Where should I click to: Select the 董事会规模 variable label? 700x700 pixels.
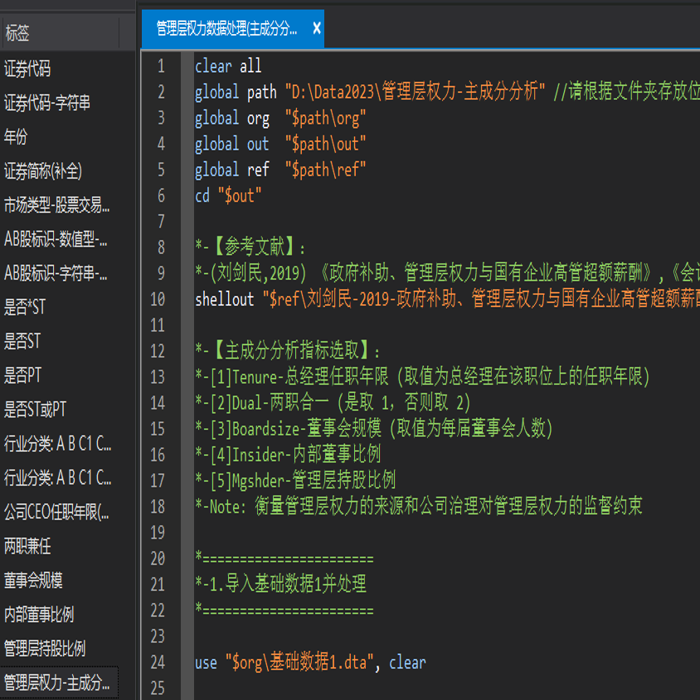pos(34,580)
